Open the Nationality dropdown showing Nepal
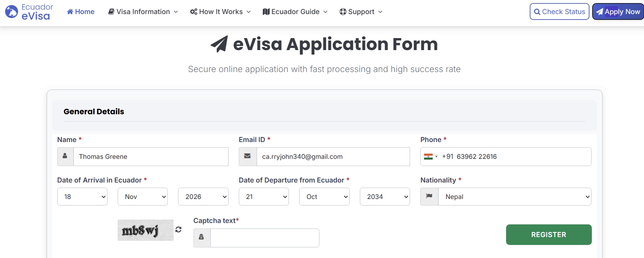The height and width of the screenshot is (258, 644). tap(515, 197)
